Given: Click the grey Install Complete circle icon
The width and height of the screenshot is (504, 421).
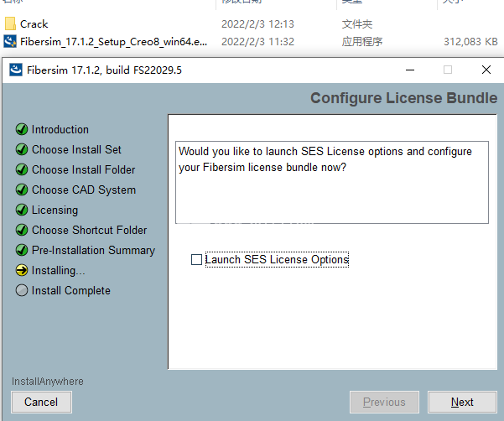Looking at the screenshot, I should (22, 290).
